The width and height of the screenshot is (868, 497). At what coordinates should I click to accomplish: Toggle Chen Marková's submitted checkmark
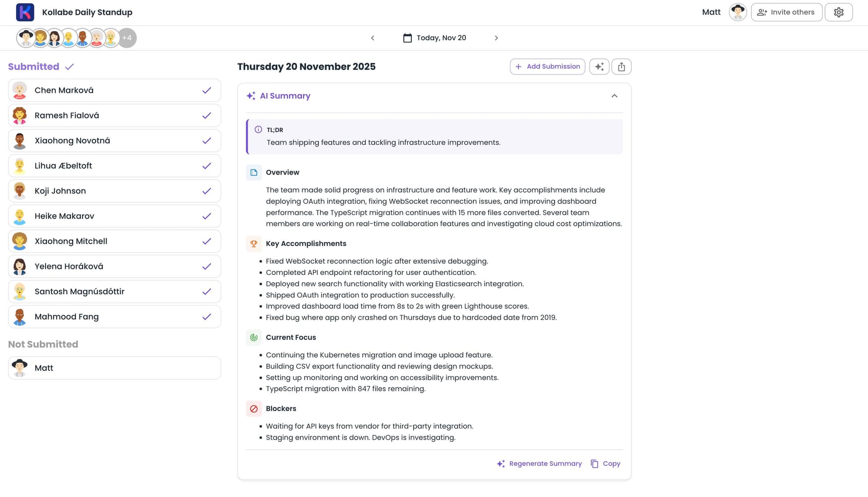[x=208, y=90]
